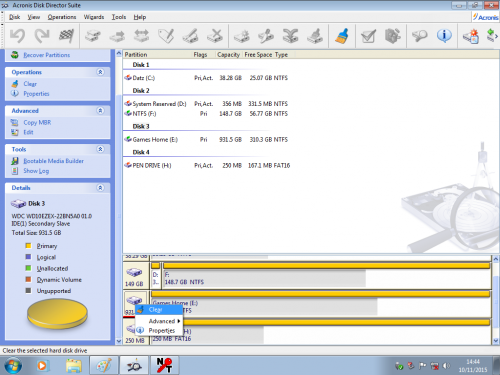This screenshot has width=500, height=375.
Task: Click the label tag toolbar icon
Action: click(x=166, y=36)
